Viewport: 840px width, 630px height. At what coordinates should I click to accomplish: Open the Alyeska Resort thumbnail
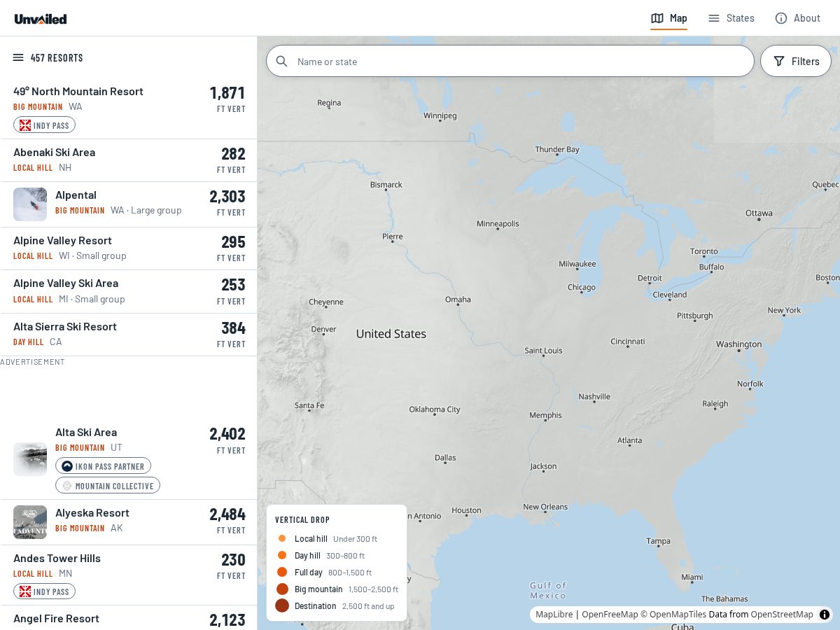tap(30, 522)
